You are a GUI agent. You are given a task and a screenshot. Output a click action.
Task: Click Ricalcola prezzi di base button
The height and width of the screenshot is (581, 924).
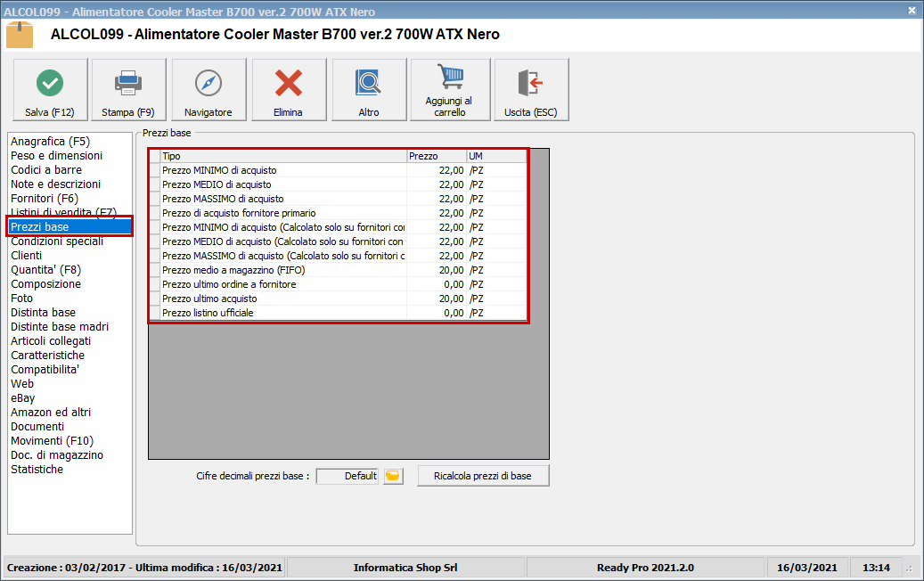coord(483,476)
